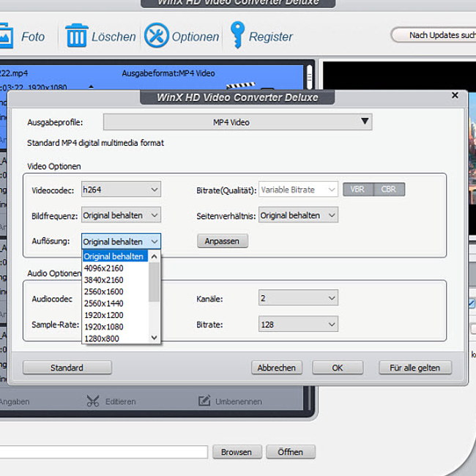Click the Anpassen button
The width and height of the screenshot is (476, 476).
tap(223, 241)
